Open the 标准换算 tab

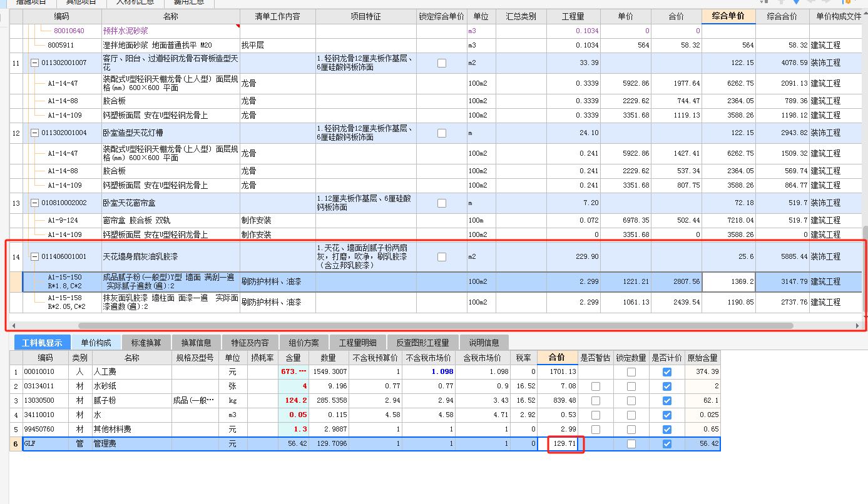point(146,343)
